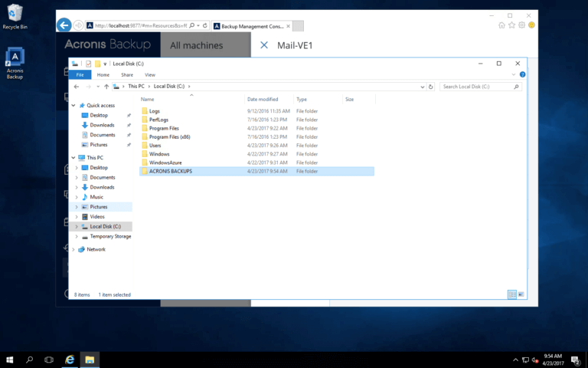Refresh the Internet Explorer page
588x368 pixels.
point(204,25)
